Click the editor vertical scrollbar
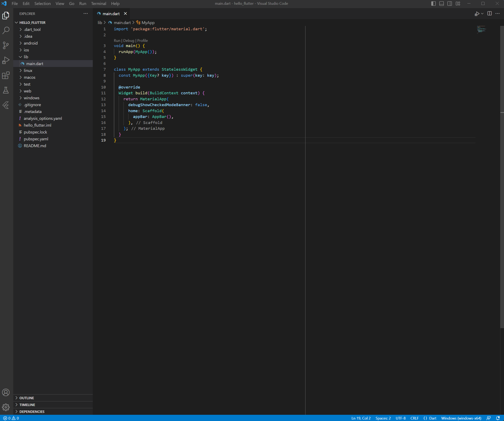Screen dimensions: 504x421 point(502,177)
